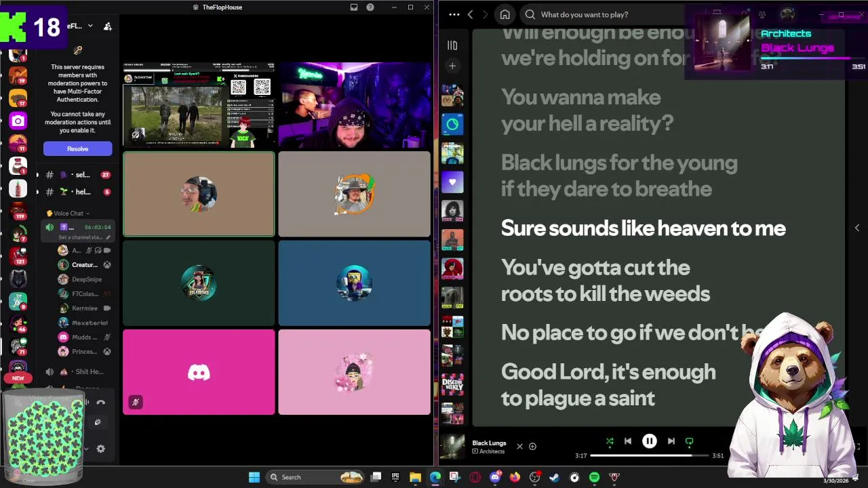
Task: Select voice user 'Kerrmiee'
Action: pos(84,308)
